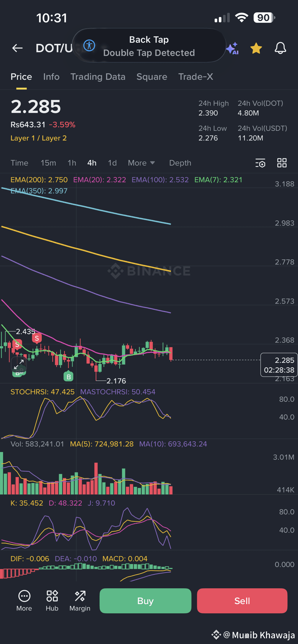Viewport: 298px width, 644px height.
Task: Tap the MACD: 0.004 label
Action: coord(125,559)
